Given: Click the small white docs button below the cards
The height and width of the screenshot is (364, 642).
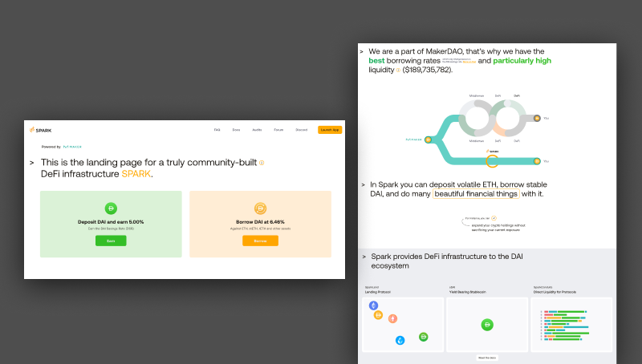Looking at the screenshot, I should 487,358.
